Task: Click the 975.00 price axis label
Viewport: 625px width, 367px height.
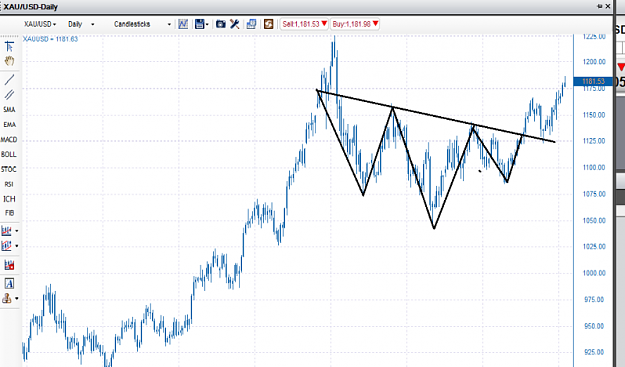Action: pyautogui.click(x=594, y=299)
